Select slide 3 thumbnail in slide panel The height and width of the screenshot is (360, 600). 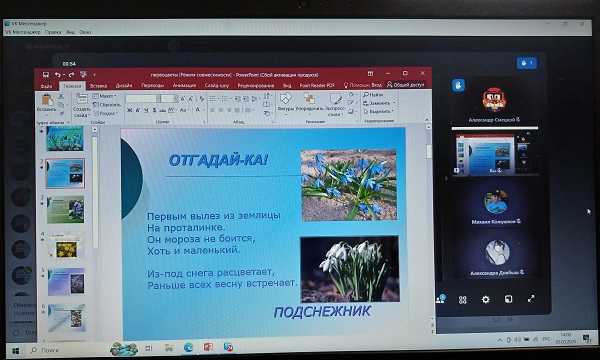coord(65,210)
